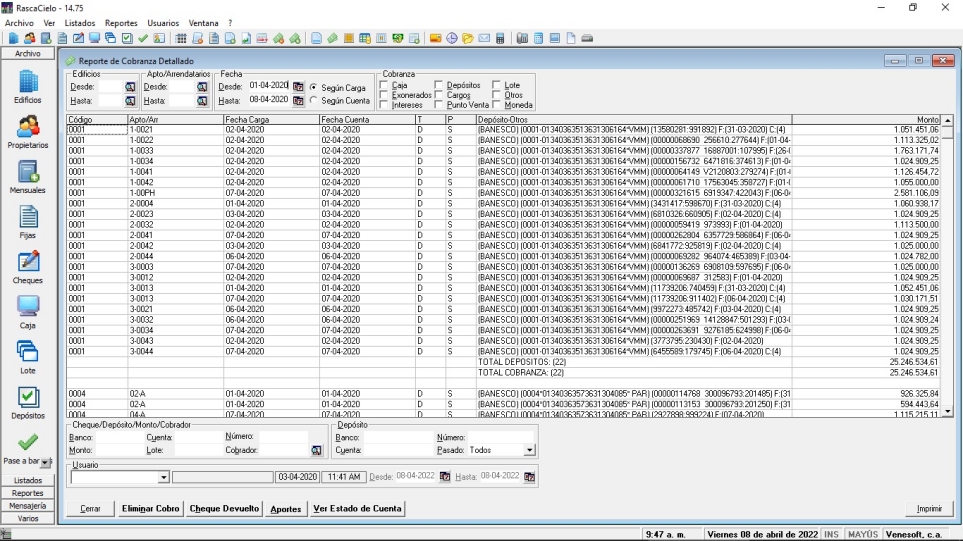This screenshot has width=963, height=541.
Task: Open the Caja sidebar icon
Action: 28,307
